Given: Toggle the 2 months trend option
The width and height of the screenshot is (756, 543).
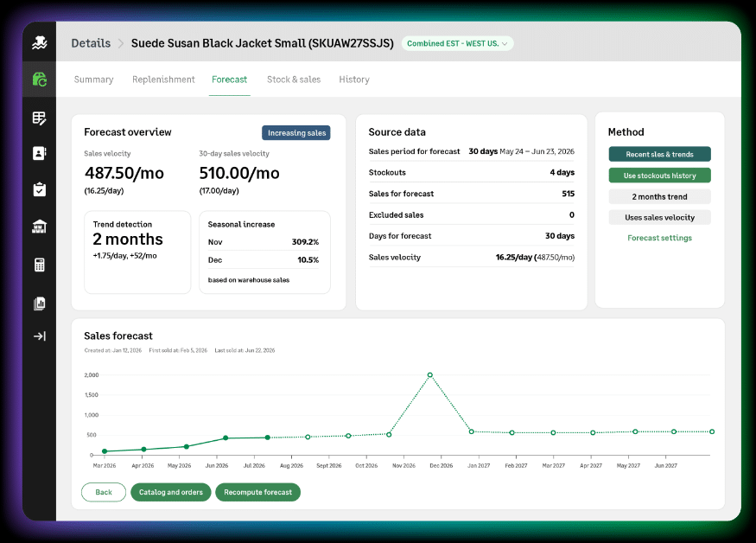Looking at the screenshot, I should tap(659, 196).
